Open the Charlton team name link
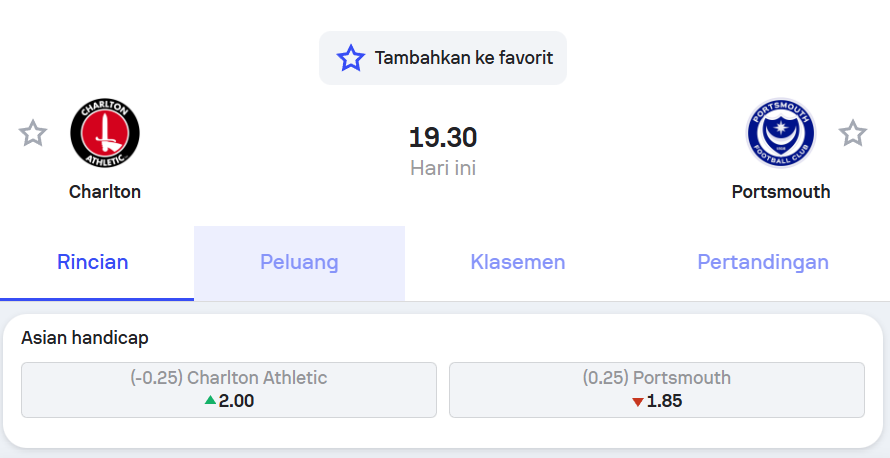This screenshot has width=890, height=458. pyautogui.click(x=105, y=192)
